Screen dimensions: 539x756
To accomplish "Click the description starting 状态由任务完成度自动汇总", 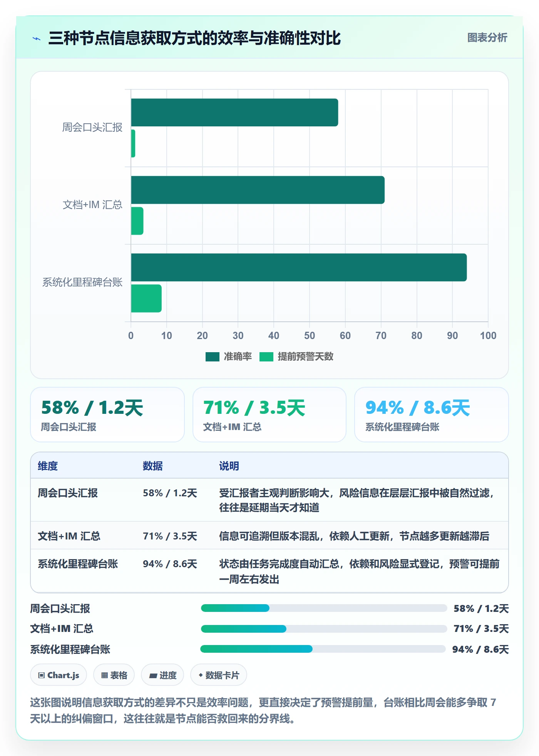I will coord(359,571).
